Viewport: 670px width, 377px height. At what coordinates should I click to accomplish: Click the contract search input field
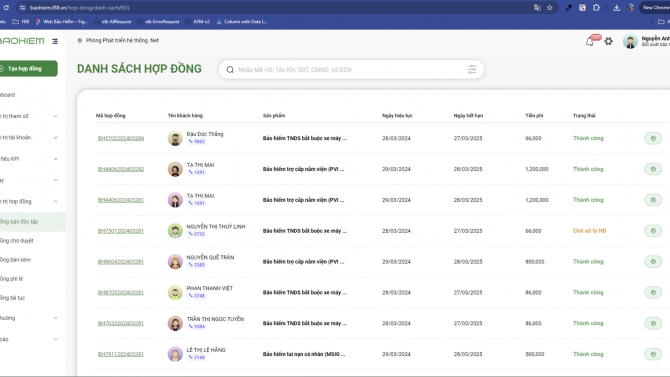(350, 70)
